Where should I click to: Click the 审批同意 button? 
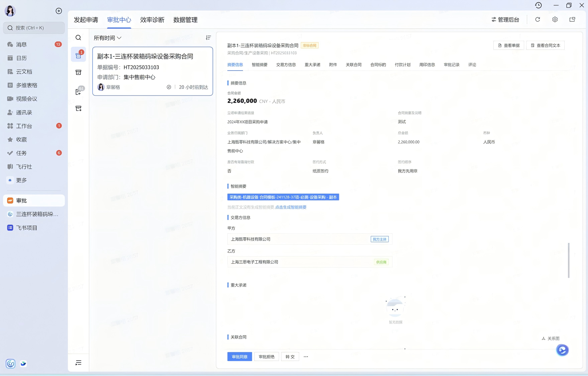[240, 357]
